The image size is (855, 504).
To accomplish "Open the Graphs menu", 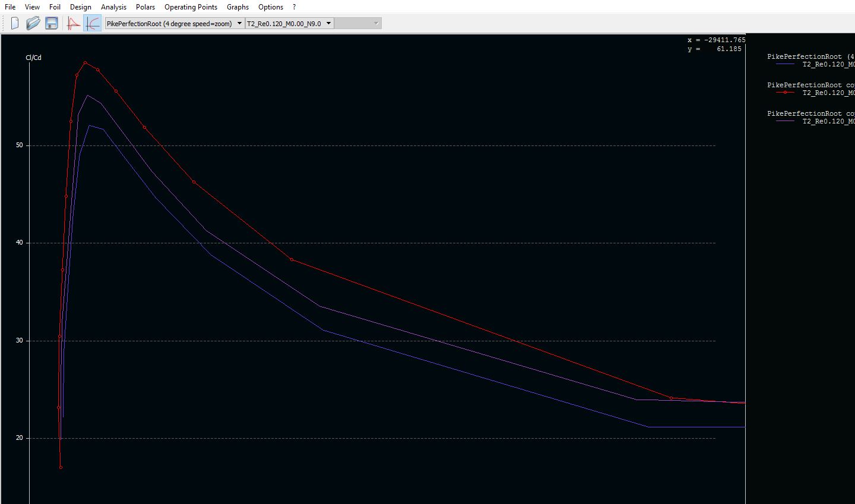I will pyautogui.click(x=237, y=7).
